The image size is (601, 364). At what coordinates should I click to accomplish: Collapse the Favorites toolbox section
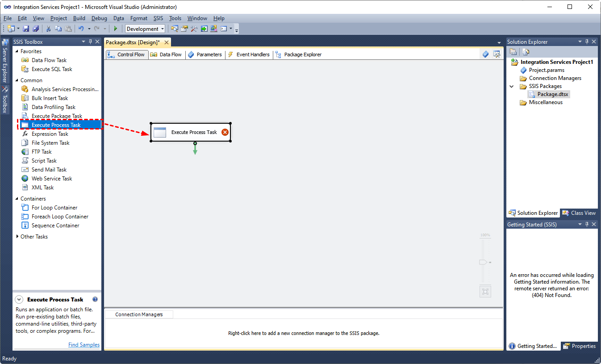(17, 51)
